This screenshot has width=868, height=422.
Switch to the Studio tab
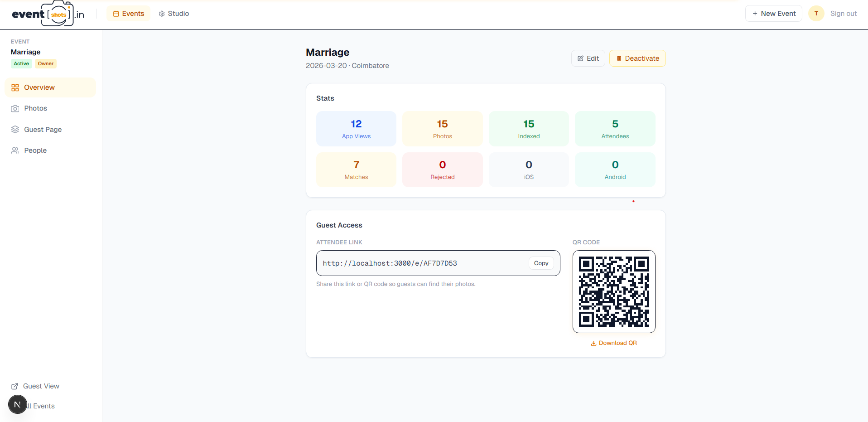point(174,14)
